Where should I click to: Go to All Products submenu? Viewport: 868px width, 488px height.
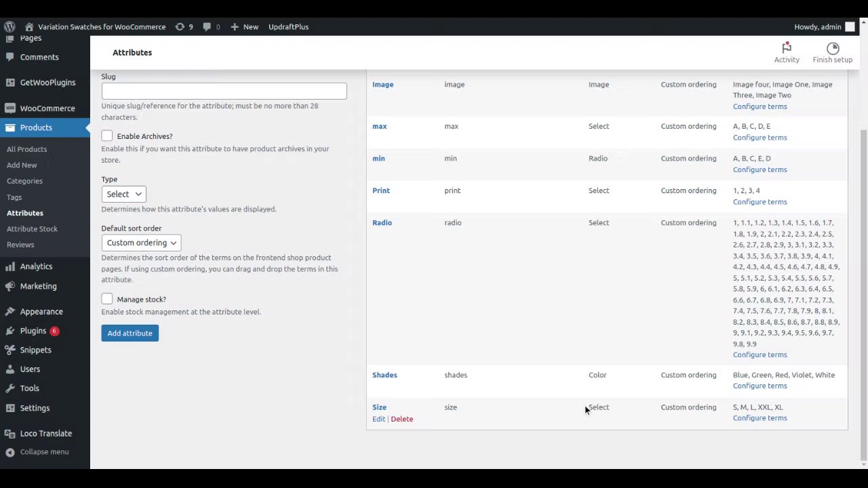tap(27, 149)
